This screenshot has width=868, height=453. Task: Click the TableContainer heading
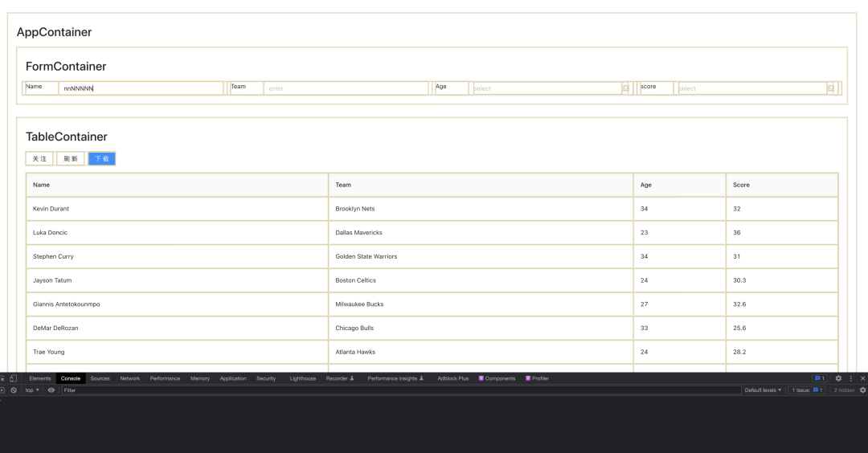pos(67,137)
